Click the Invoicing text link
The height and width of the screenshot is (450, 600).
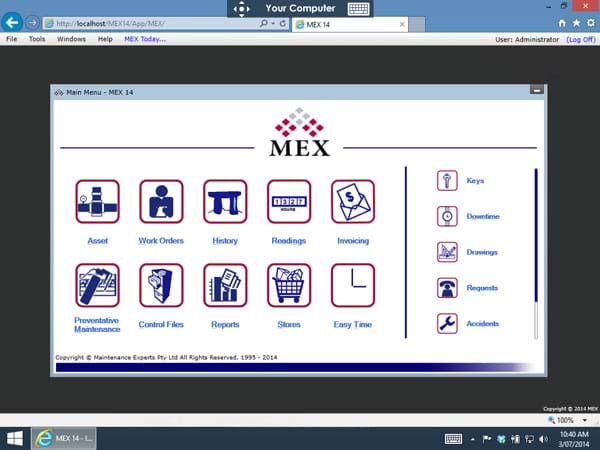pyautogui.click(x=353, y=241)
